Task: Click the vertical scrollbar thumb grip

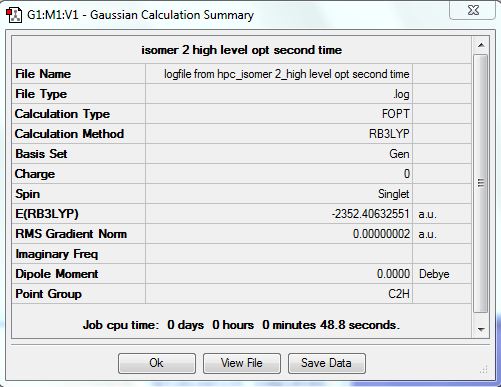Action: (x=481, y=183)
